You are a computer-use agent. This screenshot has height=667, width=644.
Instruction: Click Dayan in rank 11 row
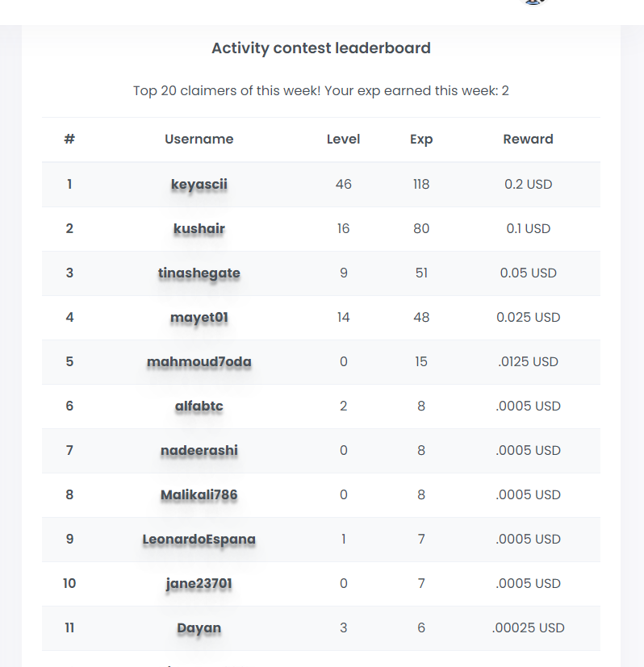click(199, 627)
